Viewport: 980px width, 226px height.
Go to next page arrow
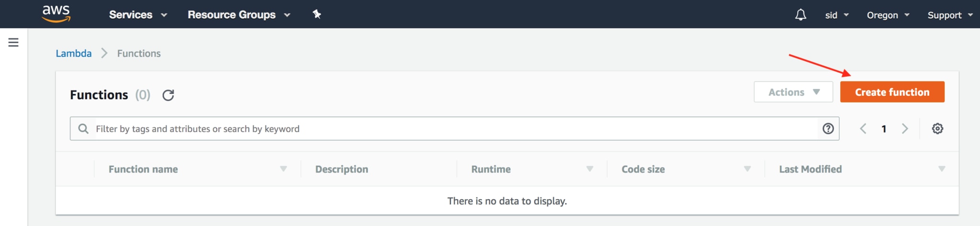(904, 128)
